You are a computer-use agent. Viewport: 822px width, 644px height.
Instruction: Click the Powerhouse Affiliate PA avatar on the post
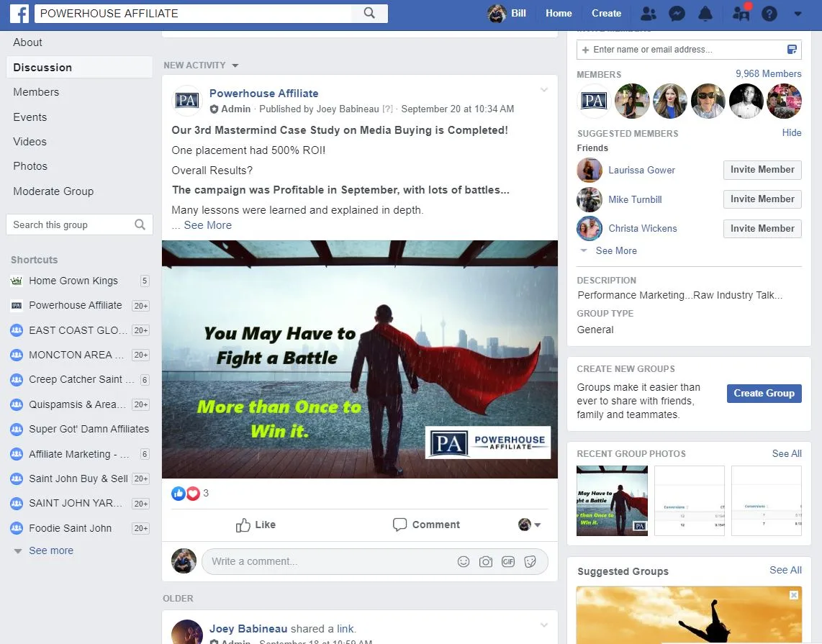tap(187, 101)
